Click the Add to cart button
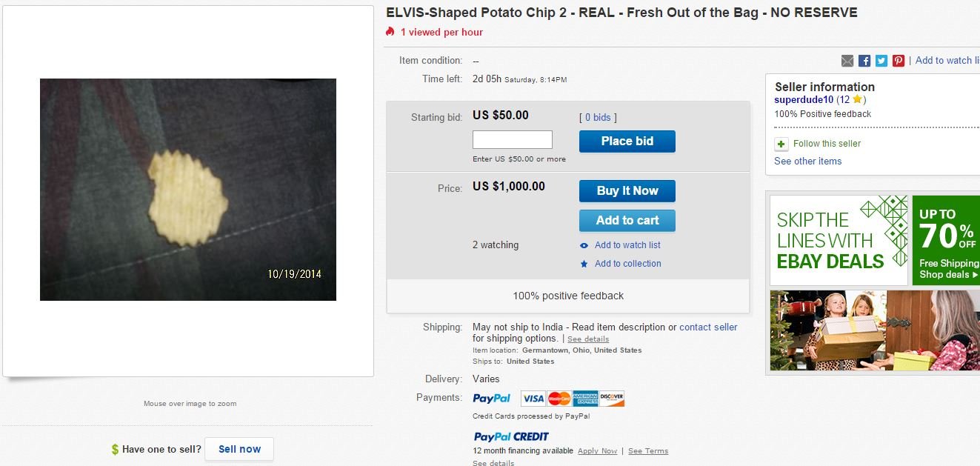Viewport: 980px width, 466px height. [x=627, y=220]
